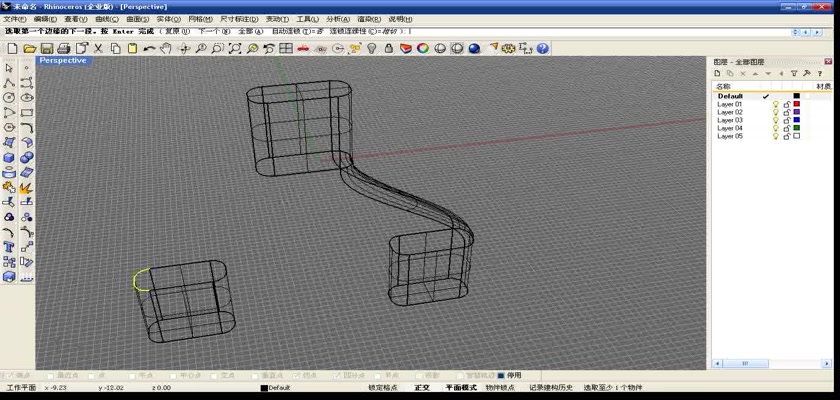Toggle Layer 05 visibility light bulb
The width and height of the screenshot is (840, 400).
pos(775,136)
